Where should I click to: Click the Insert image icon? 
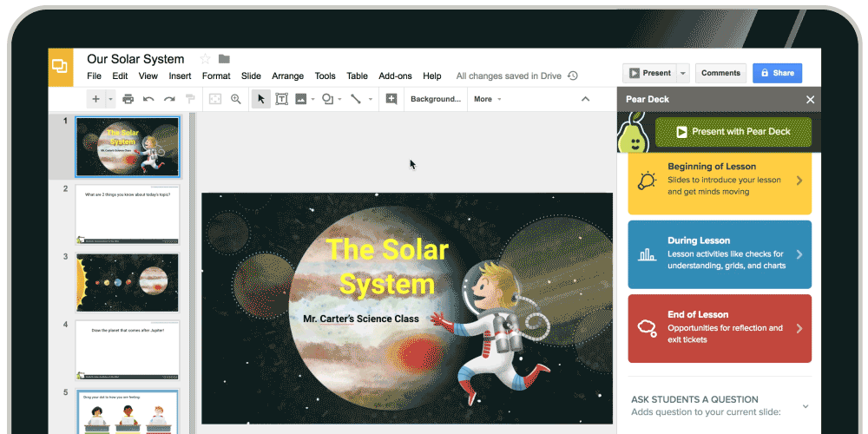300,99
